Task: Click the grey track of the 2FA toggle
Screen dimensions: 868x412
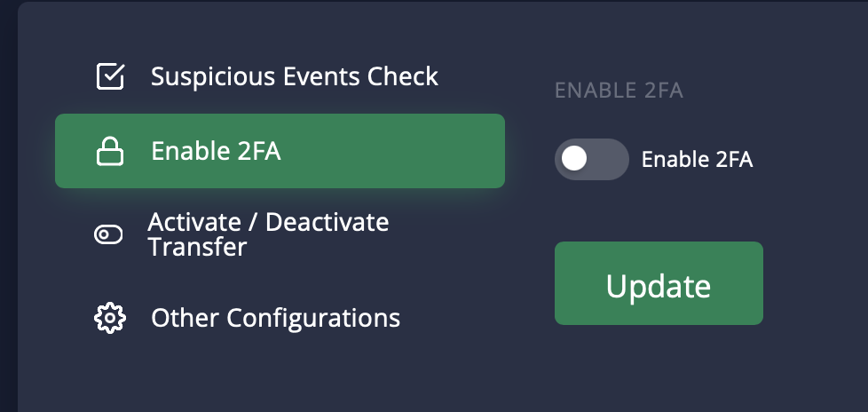Action: click(610, 159)
